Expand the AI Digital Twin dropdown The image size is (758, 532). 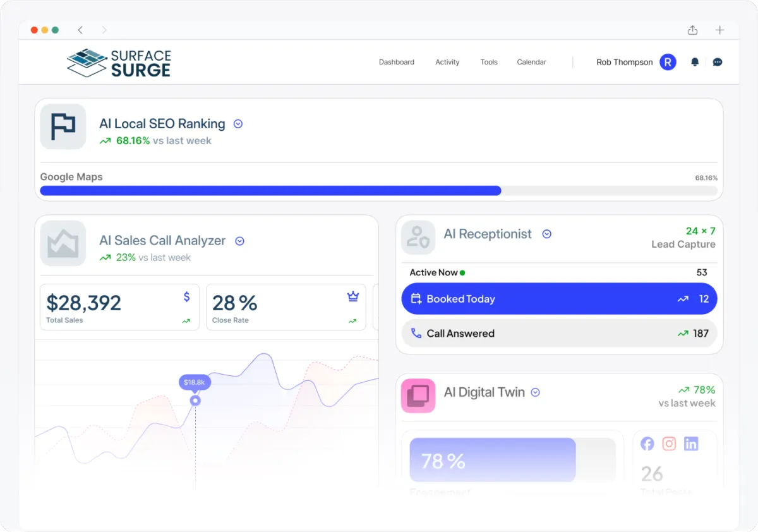[x=535, y=392]
